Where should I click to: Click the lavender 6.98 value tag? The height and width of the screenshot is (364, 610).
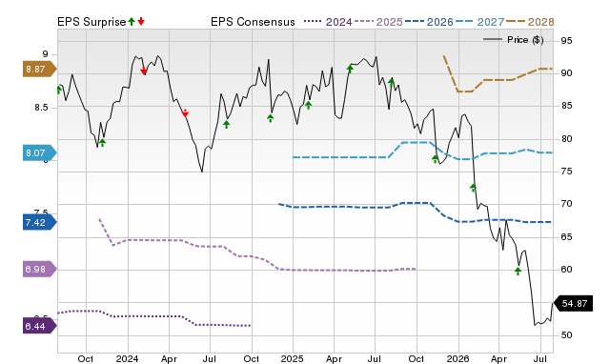tap(40, 269)
